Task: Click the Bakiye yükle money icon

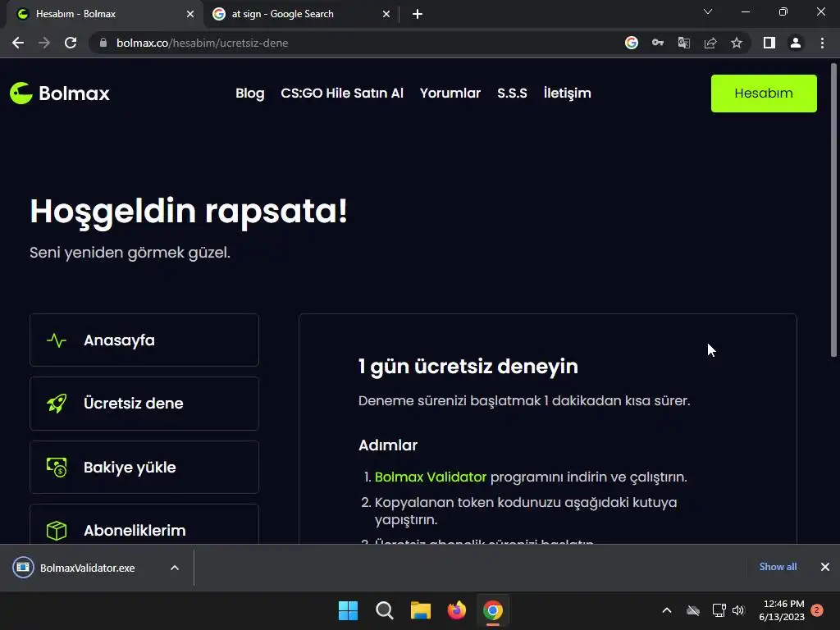Action: [57, 467]
